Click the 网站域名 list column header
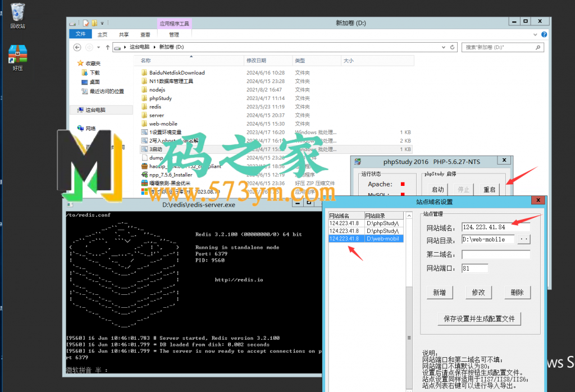The width and height of the screenshot is (575, 392). coord(346,216)
